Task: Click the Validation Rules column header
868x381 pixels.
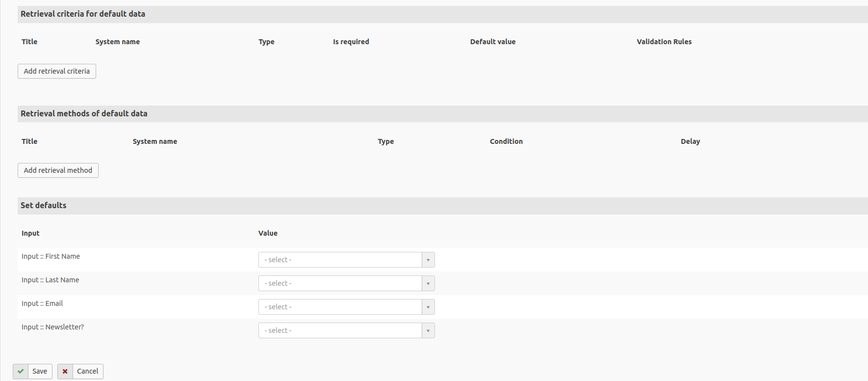Action: [x=664, y=42]
